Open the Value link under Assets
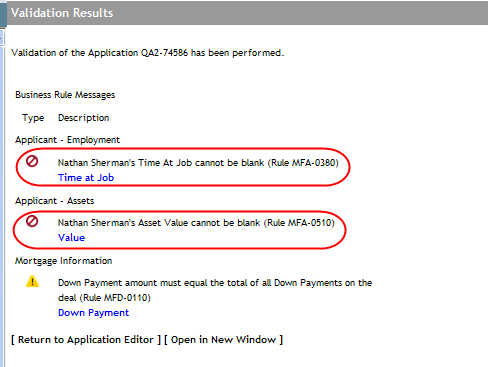Screen dimensions: 488x367 71,238
